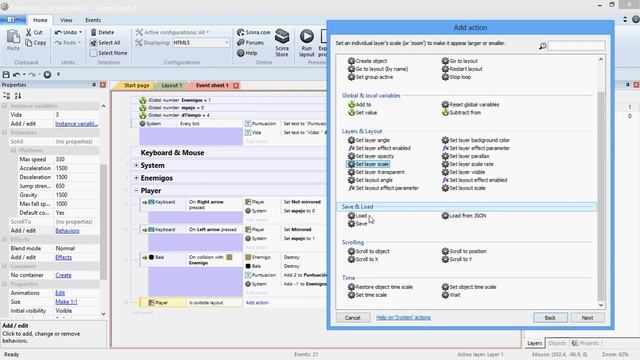This screenshot has width=640, height=360.
Task: Open the View ribbon tab
Action: pyautogui.click(x=66, y=20)
